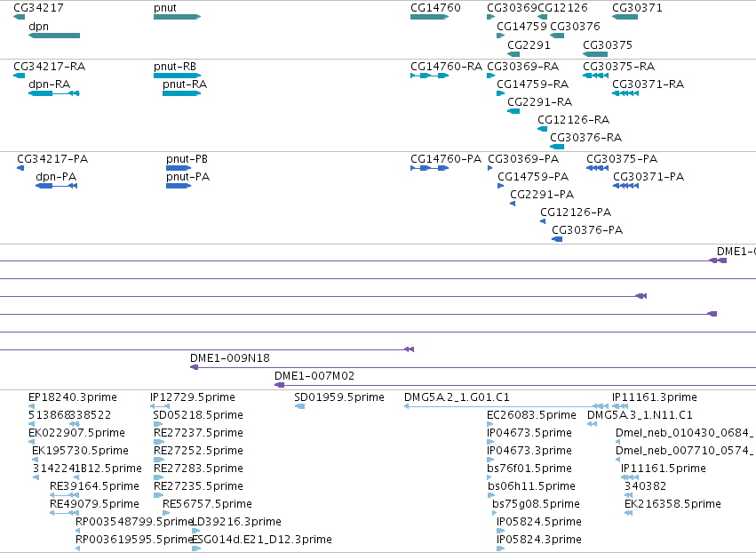The image size is (756, 553).
Task: Click the SD01959.5prime EST label
Action: (x=339, y=397)
